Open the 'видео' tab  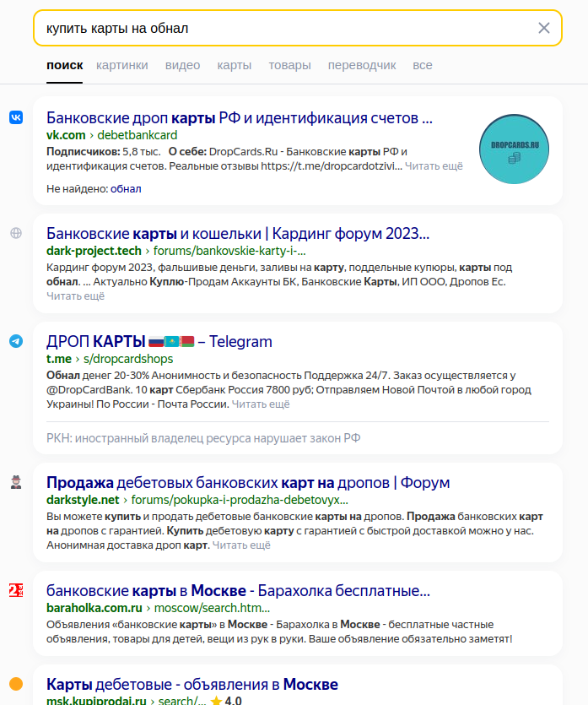point(182,65)
